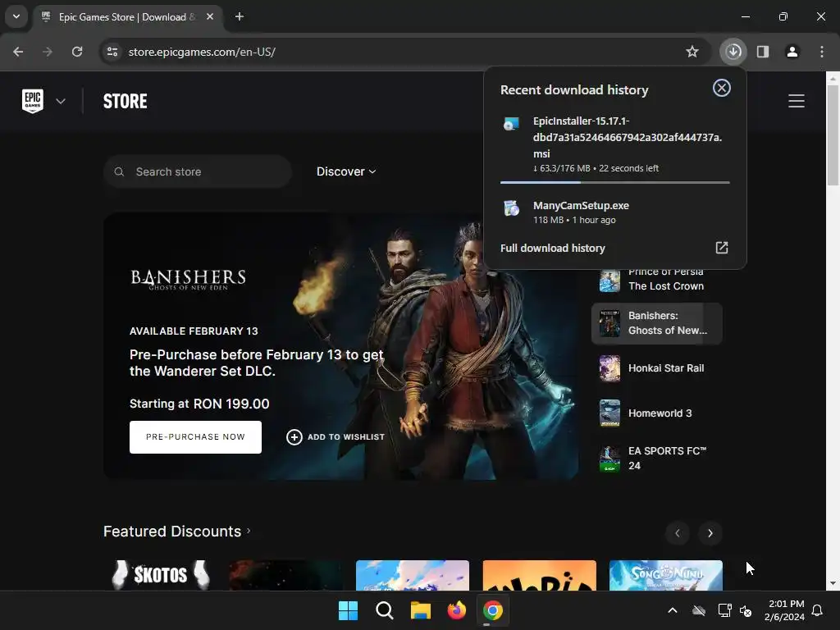This screenshot has height=630, width=840.
Task: Click the page vertical scrollbar thumb
Action: pyautogui.click(x=833, y=135)
